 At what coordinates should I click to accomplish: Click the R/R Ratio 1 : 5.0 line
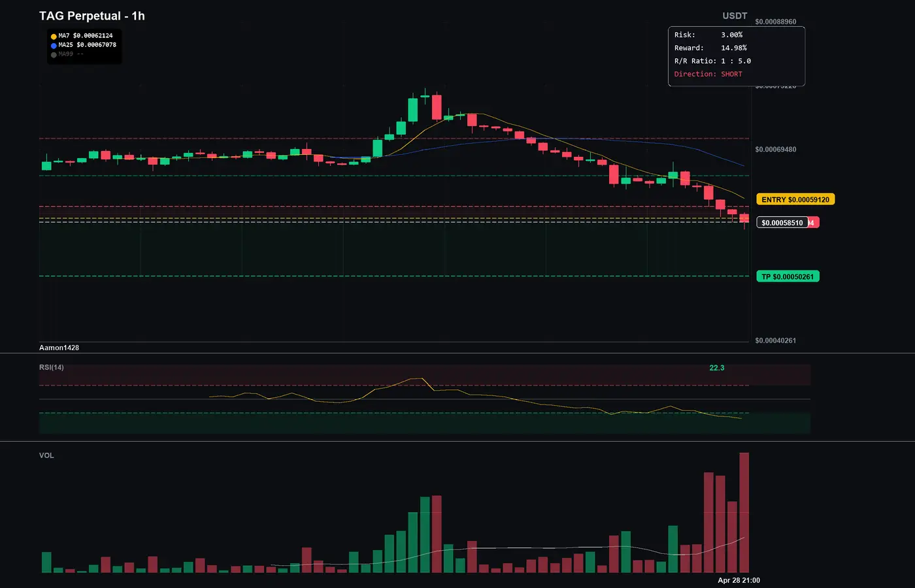[x=712, y=61]
